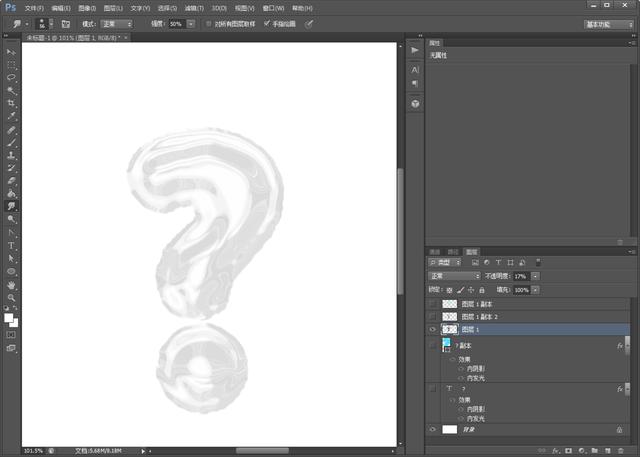Show the ? text layer
The height and width of the screenshot is (457, 640).
433,388
